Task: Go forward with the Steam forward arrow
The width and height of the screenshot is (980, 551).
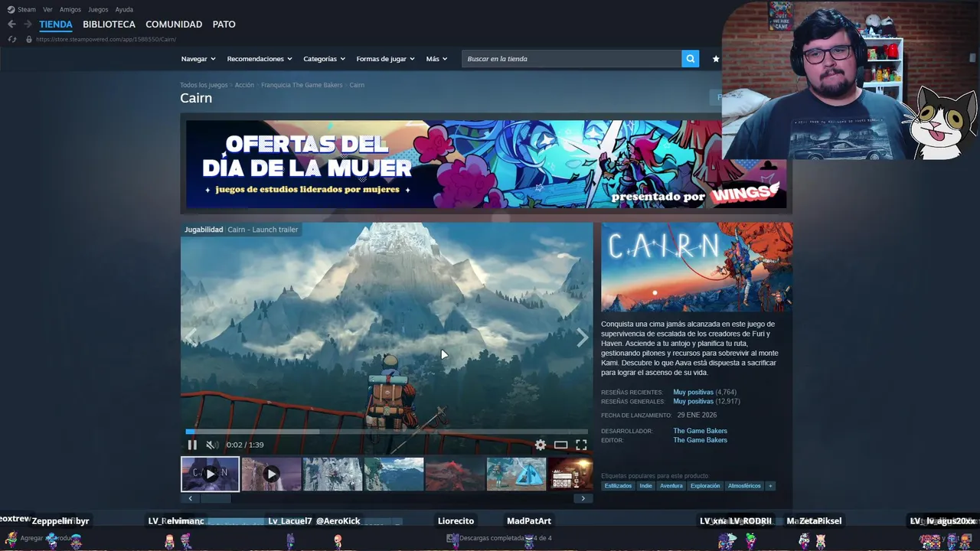Action: click(x=28, y=24)
